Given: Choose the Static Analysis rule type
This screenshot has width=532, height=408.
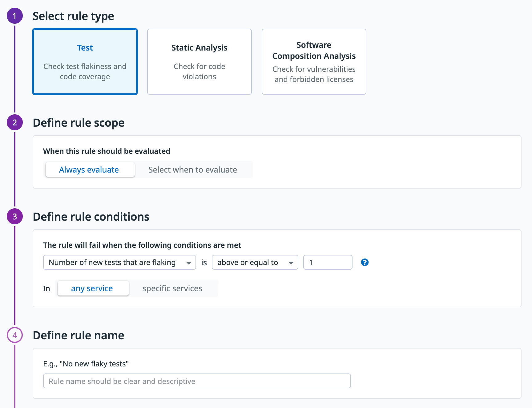Looking at the screenshot, I should click(x=199, y=62).
